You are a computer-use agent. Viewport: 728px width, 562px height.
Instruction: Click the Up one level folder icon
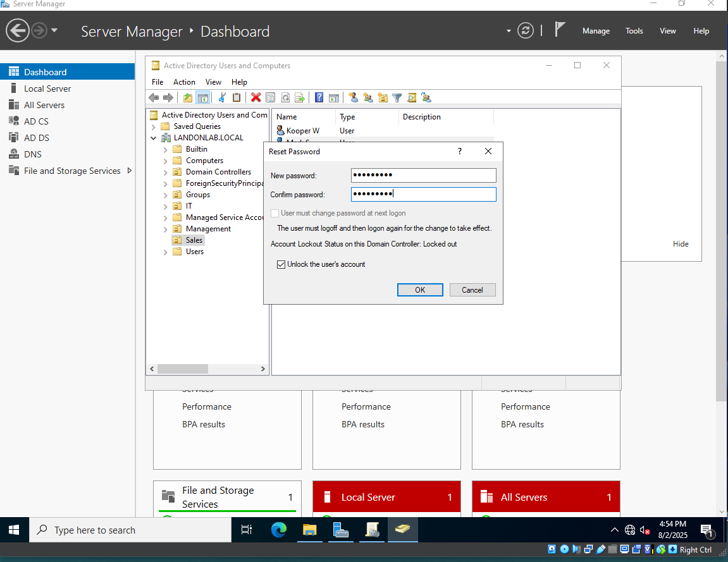coord(188,97)
